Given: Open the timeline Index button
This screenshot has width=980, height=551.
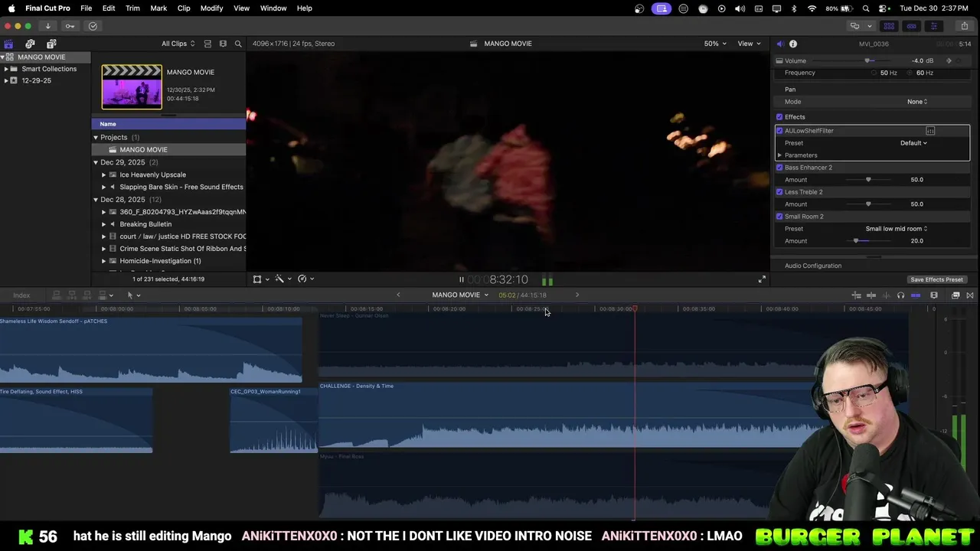Looking at the screenshot, I should [x=21, y=295].
